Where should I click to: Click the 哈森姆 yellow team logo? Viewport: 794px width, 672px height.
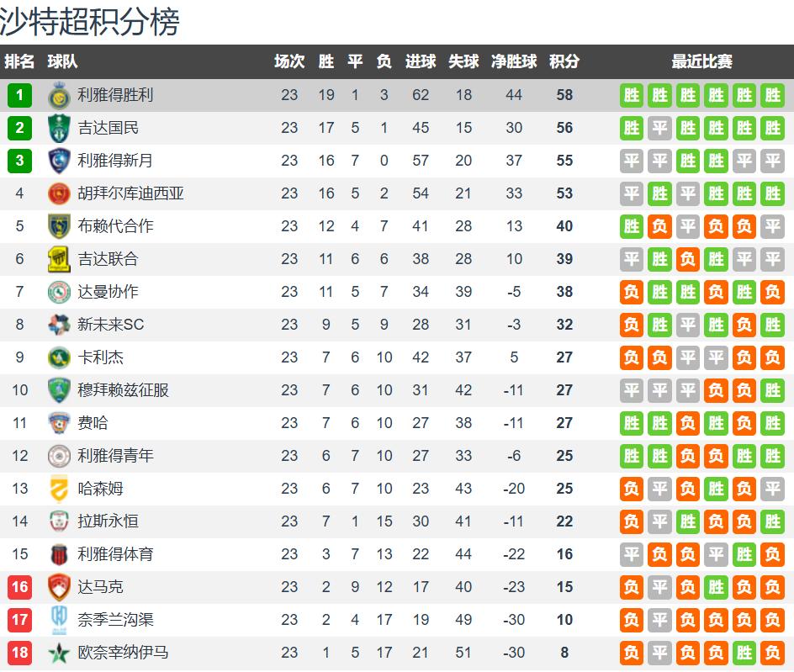click(59, 489)
